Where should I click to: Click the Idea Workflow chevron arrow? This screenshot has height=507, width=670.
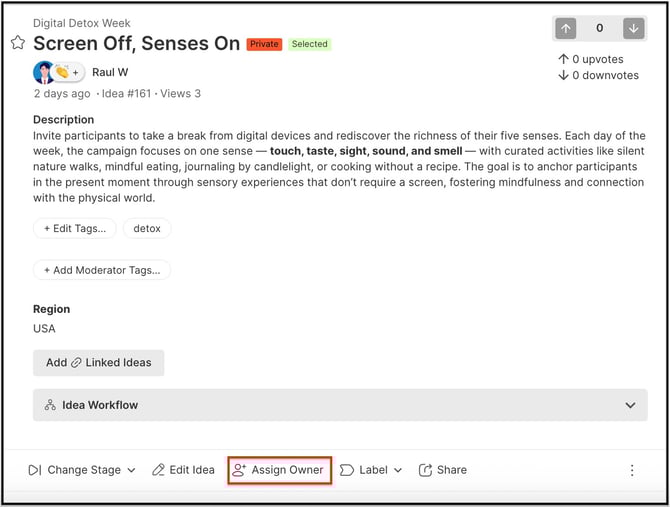[630, 405]
